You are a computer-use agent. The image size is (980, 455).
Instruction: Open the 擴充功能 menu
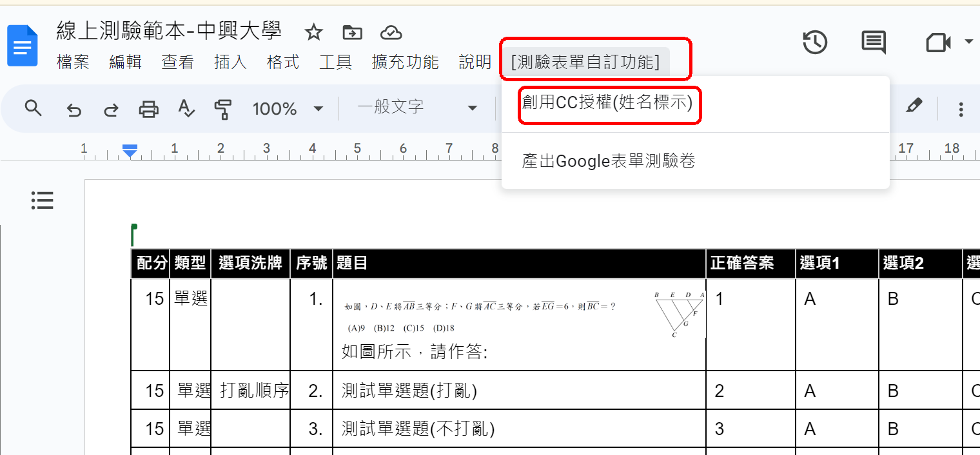(x=405, y=62)
